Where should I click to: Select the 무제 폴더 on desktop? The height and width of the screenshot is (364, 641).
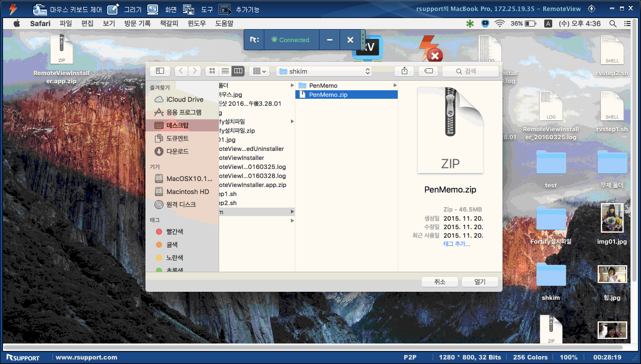click(612, 169)
